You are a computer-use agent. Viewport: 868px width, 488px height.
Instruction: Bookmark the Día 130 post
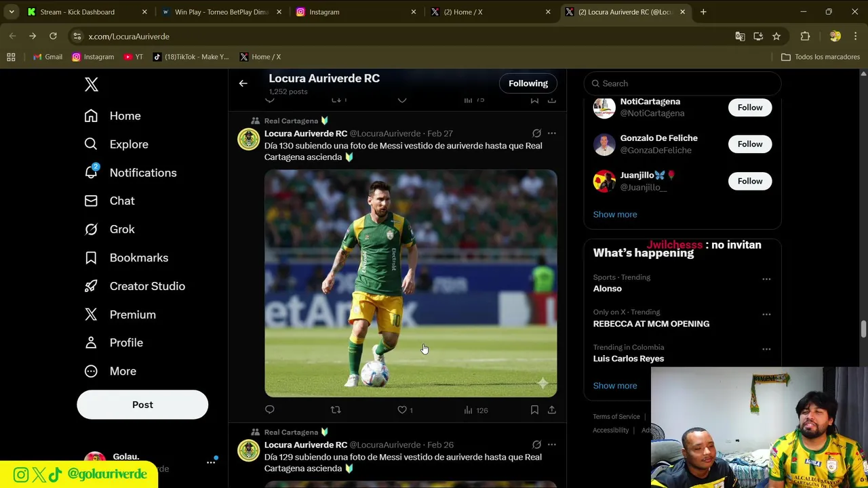coord(534,409)
